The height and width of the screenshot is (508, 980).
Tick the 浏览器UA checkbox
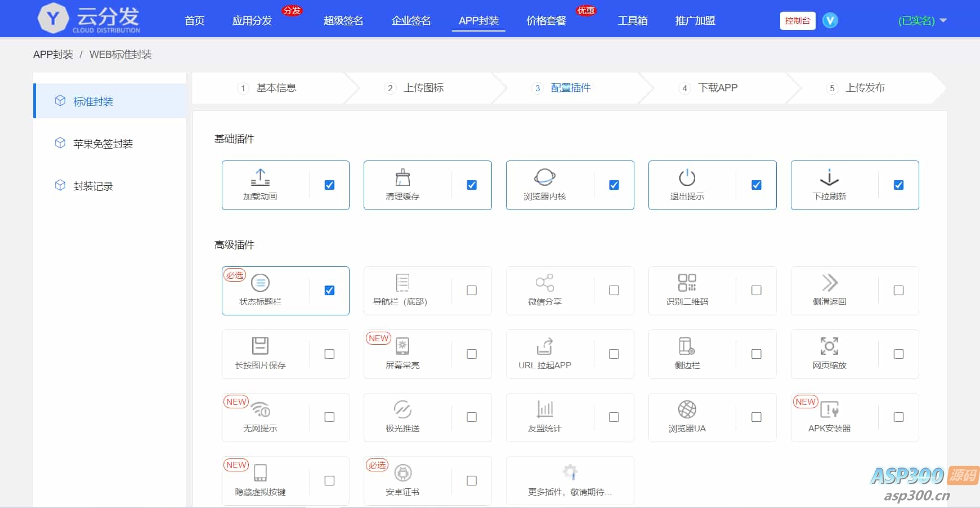coord(757,417)
